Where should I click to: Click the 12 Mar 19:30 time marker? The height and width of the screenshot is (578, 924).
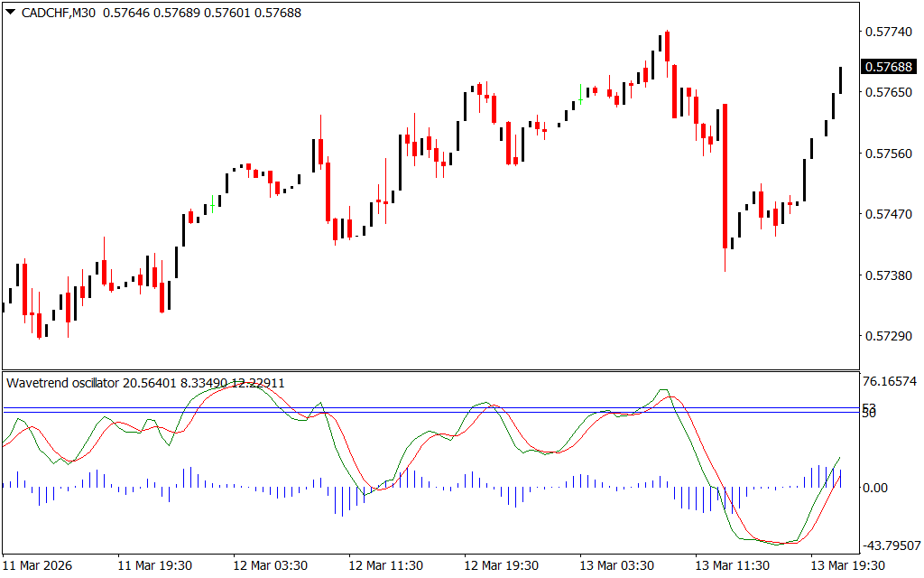click(502, 565)
